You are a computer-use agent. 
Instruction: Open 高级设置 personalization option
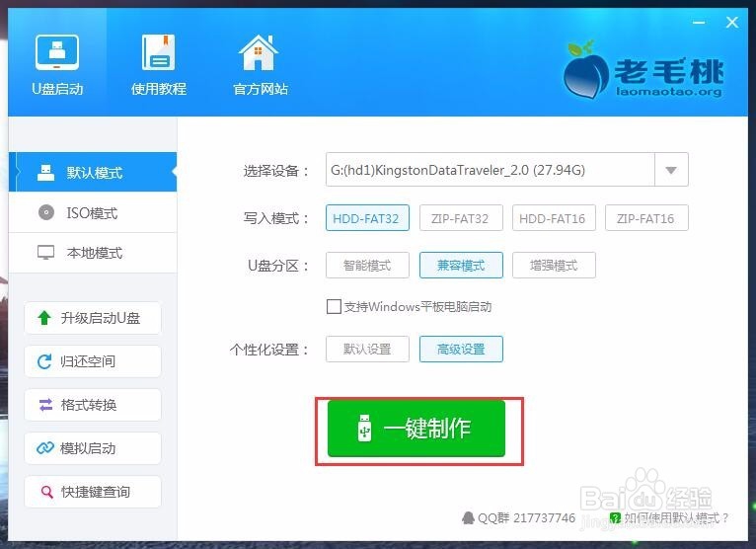click(461, 349)
